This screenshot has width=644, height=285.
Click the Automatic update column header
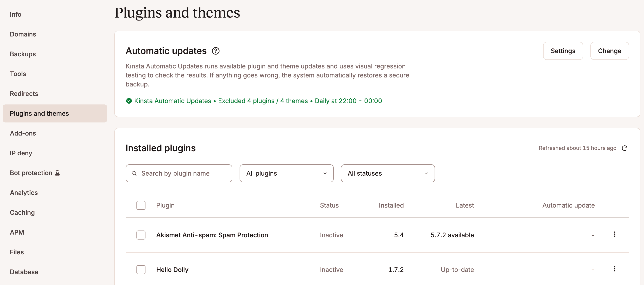568,205
